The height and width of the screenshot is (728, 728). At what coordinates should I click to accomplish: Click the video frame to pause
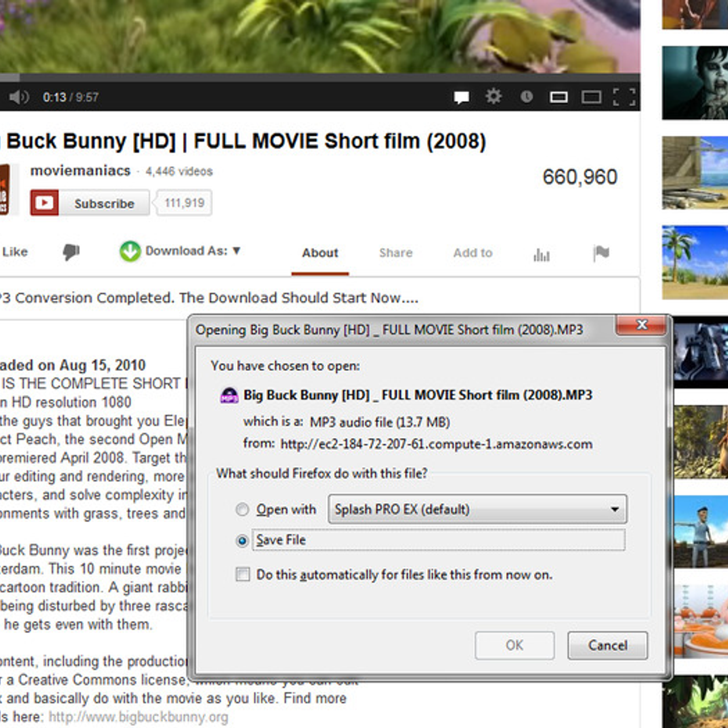pyautogui.click(x=320, y=36)
